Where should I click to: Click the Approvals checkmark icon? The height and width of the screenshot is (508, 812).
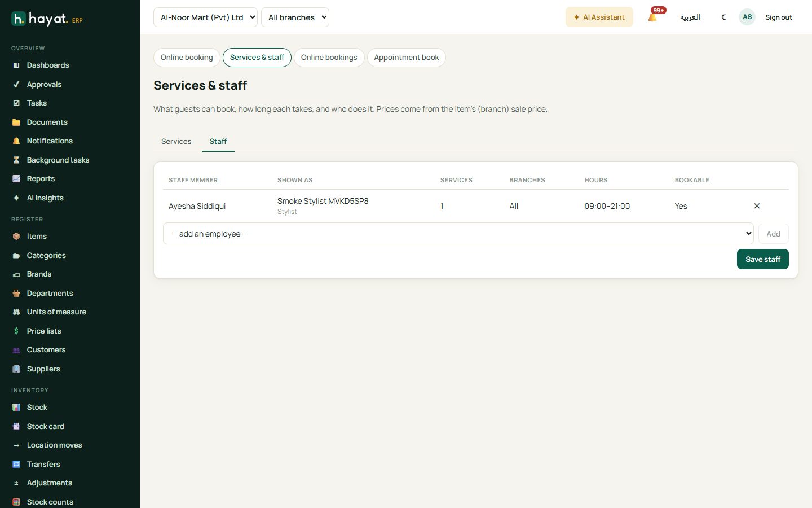click(x=16, y=85)
